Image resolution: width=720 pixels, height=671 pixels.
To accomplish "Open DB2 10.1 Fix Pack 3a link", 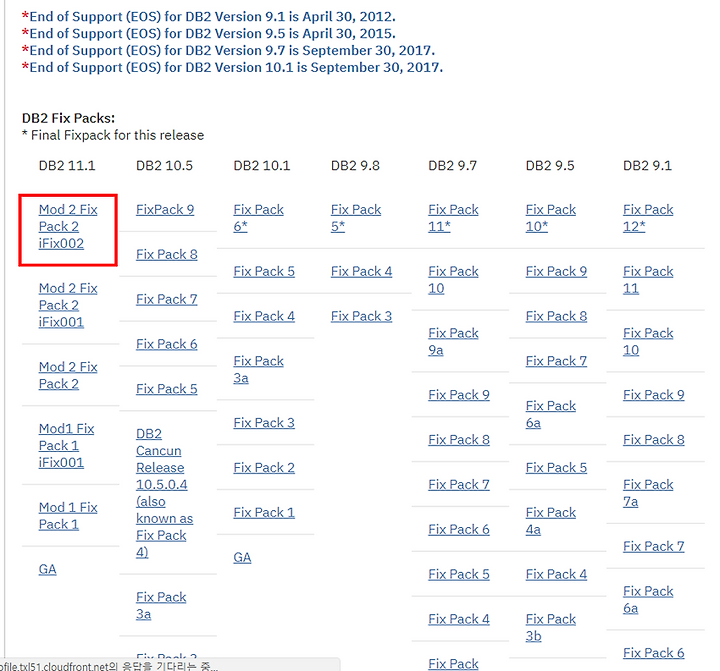I will [x=259, y=369].
